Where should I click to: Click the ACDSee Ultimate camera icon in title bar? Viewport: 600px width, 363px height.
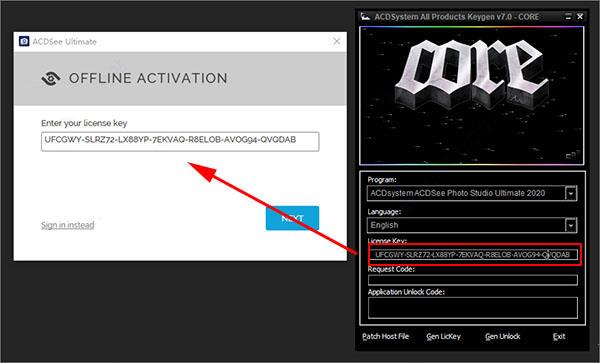(24, 41)
